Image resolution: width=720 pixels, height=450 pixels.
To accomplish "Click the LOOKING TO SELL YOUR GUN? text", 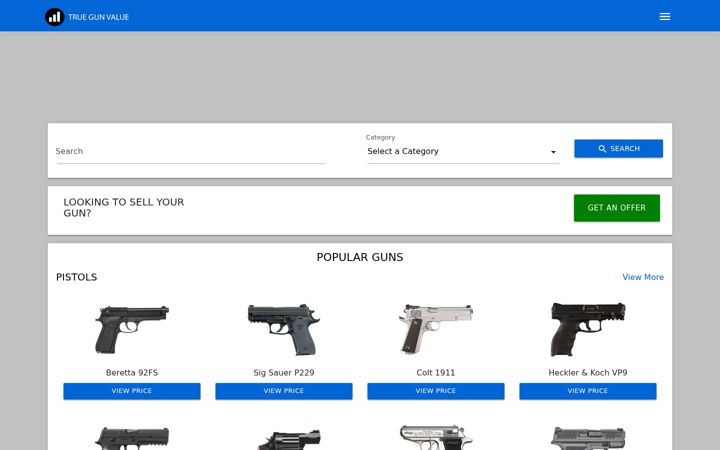I will pyautogui.click(x=124, y=208).
